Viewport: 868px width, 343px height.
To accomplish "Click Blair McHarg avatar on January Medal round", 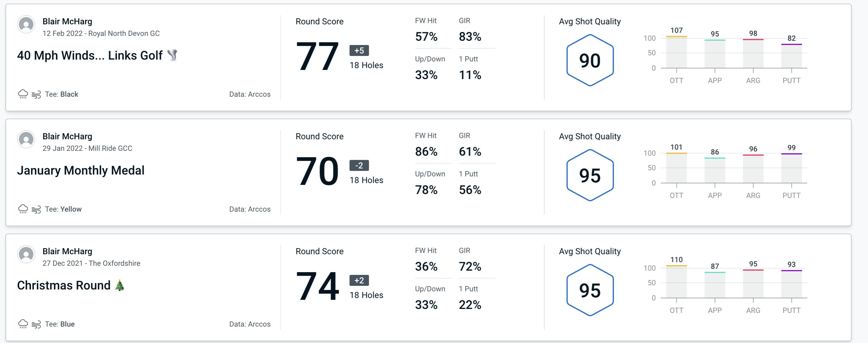I will point(26,142).
